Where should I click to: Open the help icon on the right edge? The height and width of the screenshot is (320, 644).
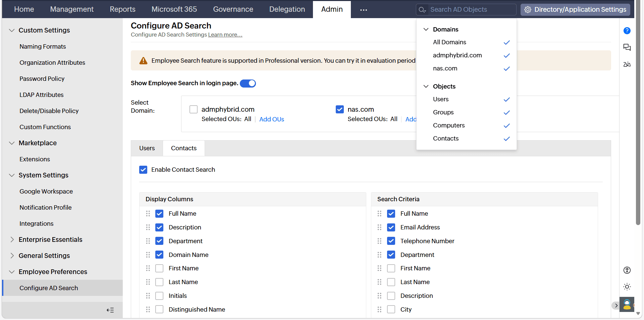pos(627,31)
